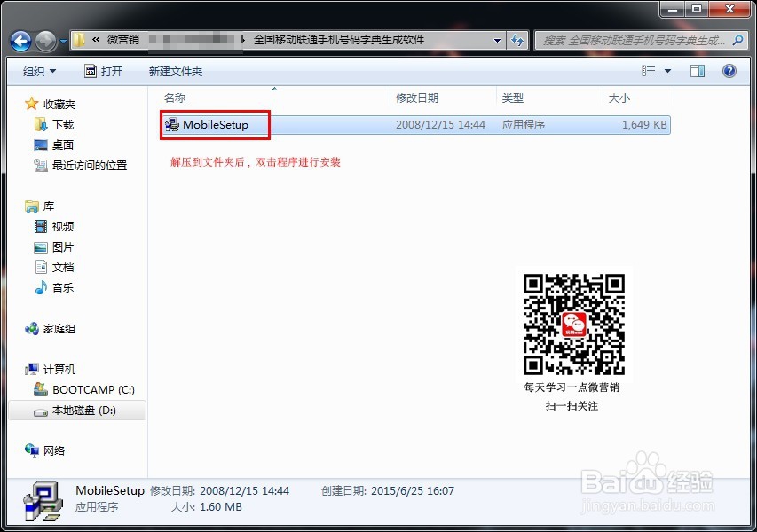Click the large MobileSetup details pane icon

point(43,501)
